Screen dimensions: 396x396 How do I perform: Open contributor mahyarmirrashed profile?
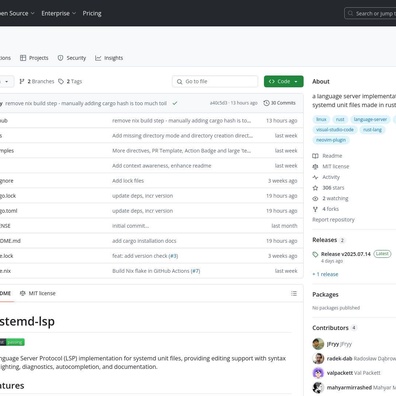pos(349,387)
